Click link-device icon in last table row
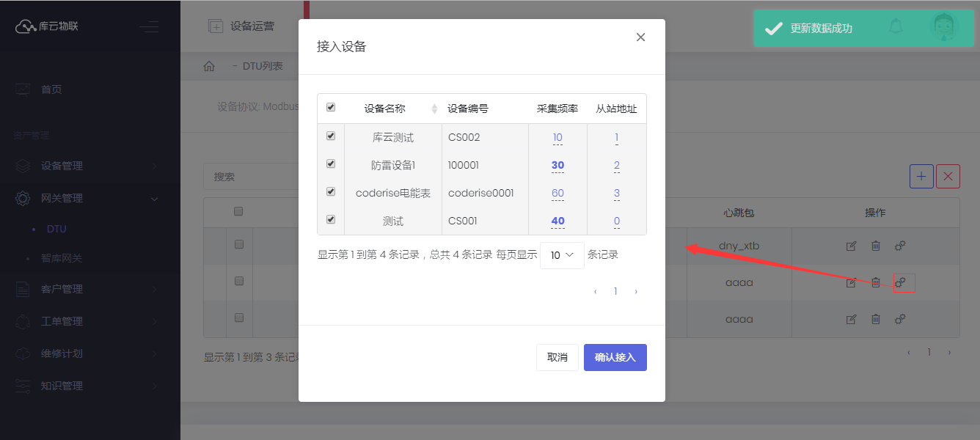 pyautogui.click(x=900, y=319)
